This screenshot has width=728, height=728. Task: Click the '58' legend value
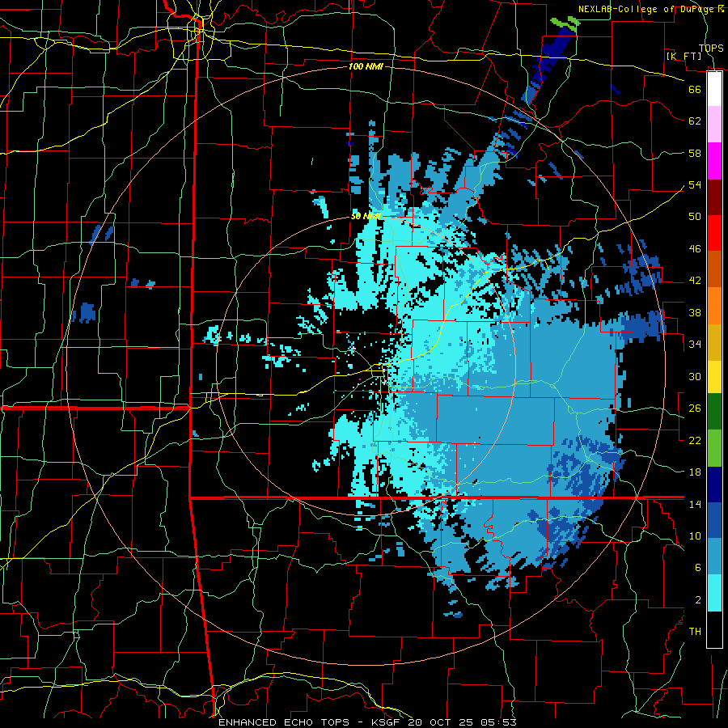[x=695, y=153]
